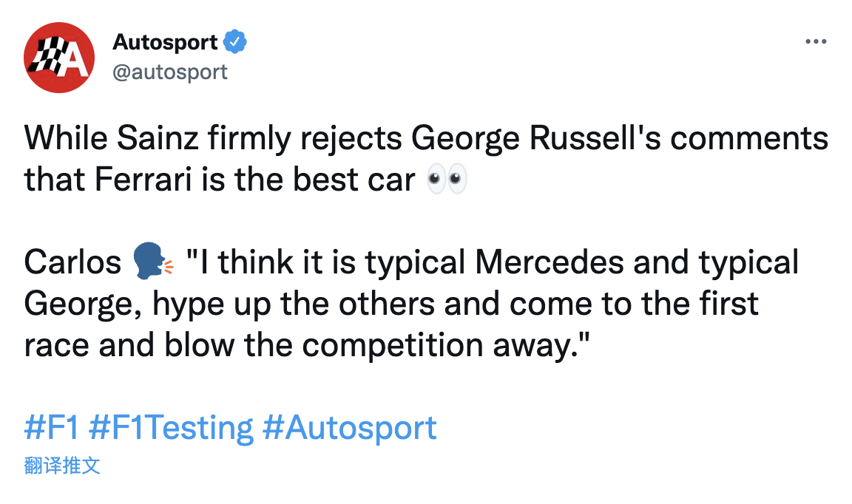Open the Autosport display name link
852x504 pixels.
tap(165, 43)
